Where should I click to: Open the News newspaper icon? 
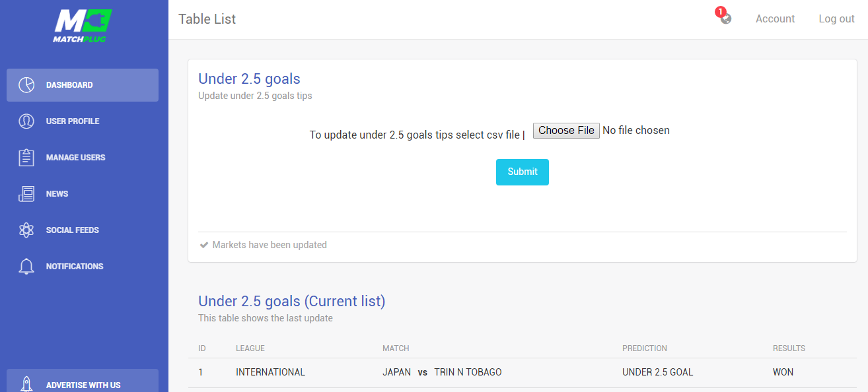[x=26, y=194]
